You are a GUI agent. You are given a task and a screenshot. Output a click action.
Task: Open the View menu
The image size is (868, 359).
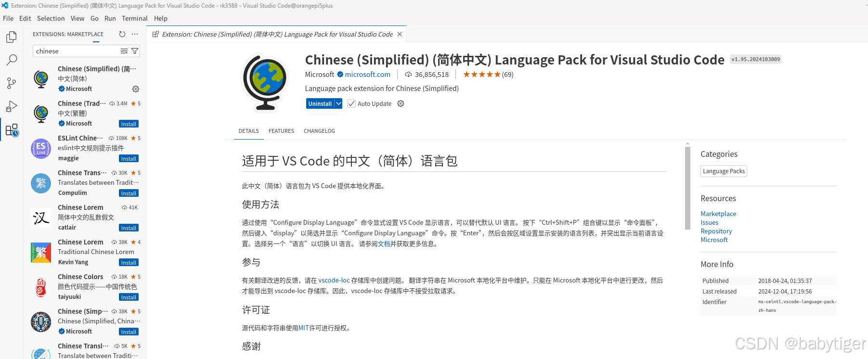tap(78, 18)
